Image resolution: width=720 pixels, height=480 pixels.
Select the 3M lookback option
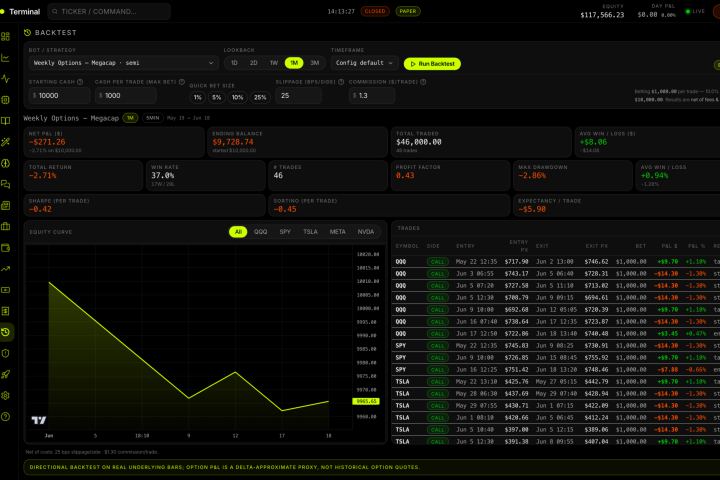coord(315,63)
